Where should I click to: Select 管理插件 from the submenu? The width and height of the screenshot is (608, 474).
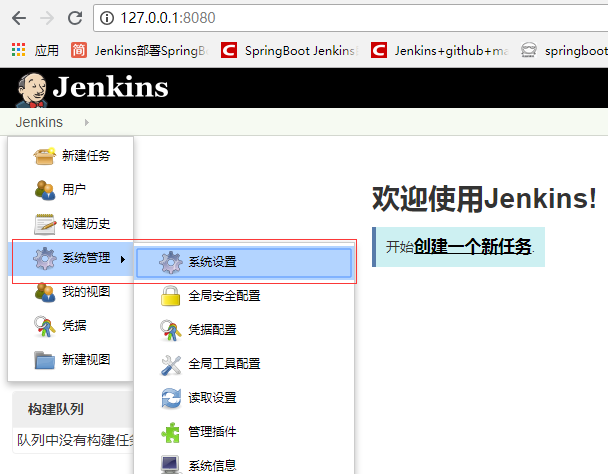coord(212,432)
